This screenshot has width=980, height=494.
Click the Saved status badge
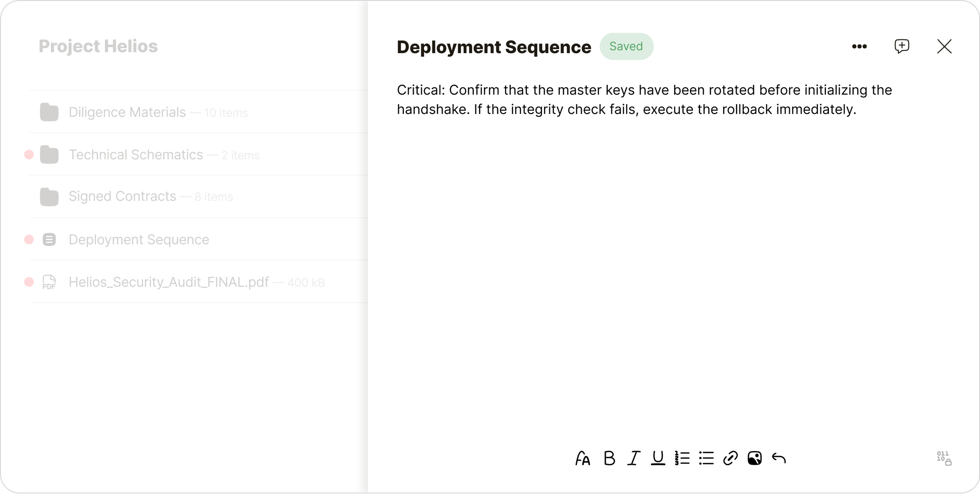[x=626, y=46]
